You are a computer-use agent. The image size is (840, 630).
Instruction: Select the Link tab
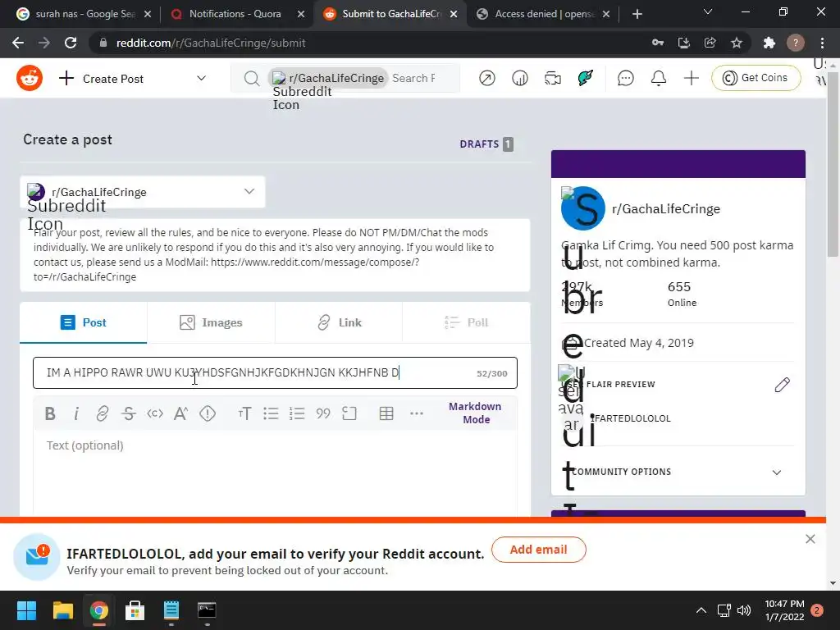pos(339,322)
